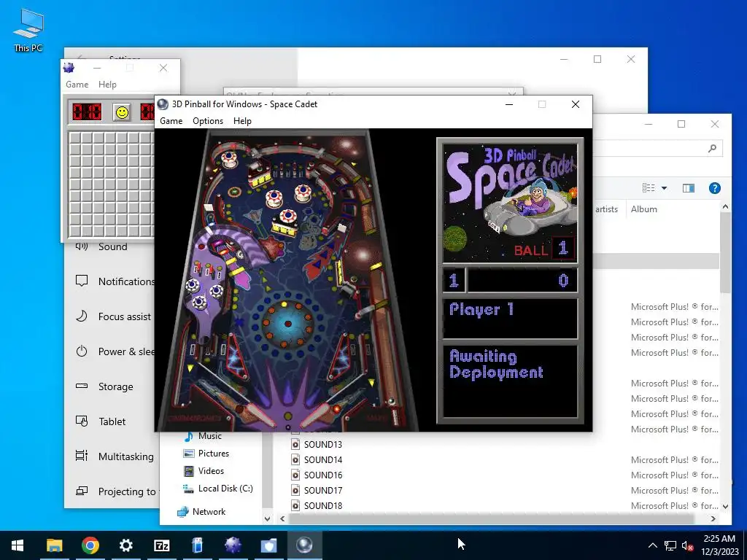Switch to Minesweeper taskbar button
Viewport: 747px width, 560px height.
[233, 545]
